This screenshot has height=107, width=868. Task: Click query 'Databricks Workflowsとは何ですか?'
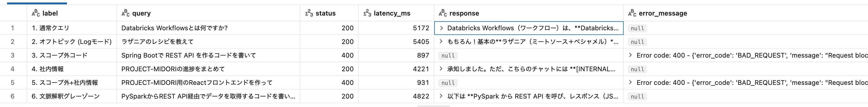(208, 28)
